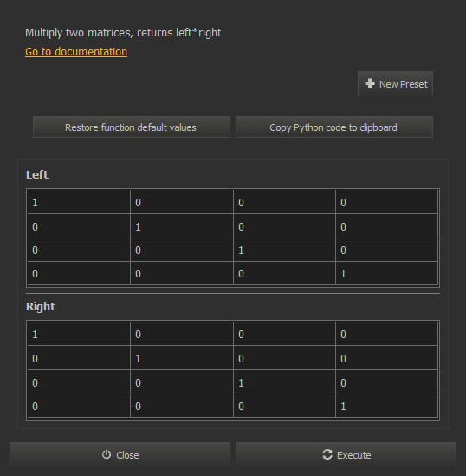
Task: Select Right matrix first row first cell
Action: tap(79, 334)
